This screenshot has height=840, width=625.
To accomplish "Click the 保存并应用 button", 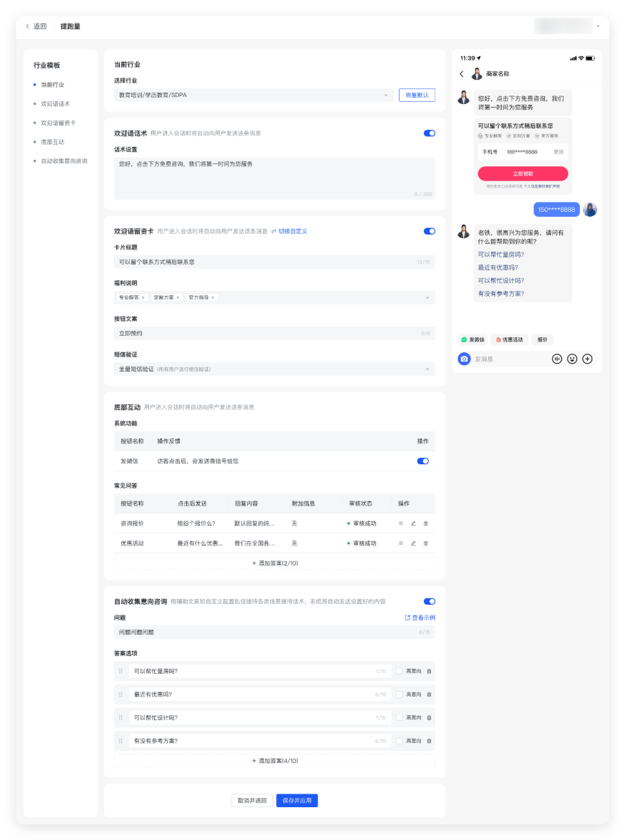I will pyautogui.click(x=297, y=801).
